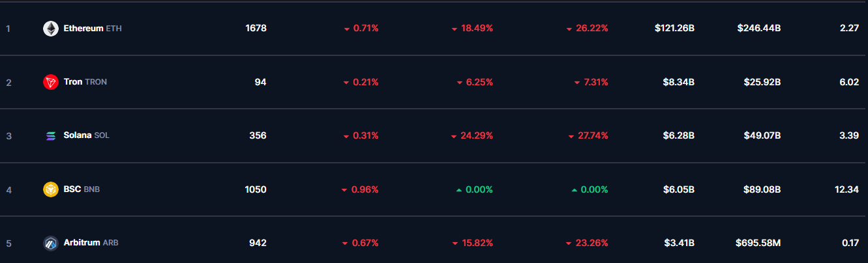868x263 pixels.
Task: Click Ethereum's $121.26B value cell
Action: 674,29
